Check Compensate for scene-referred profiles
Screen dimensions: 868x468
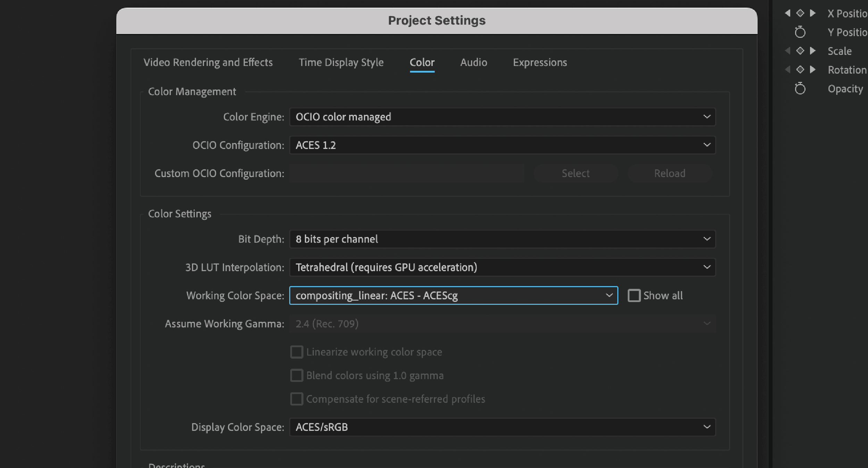pyautogui.click(x=297, y=399)
